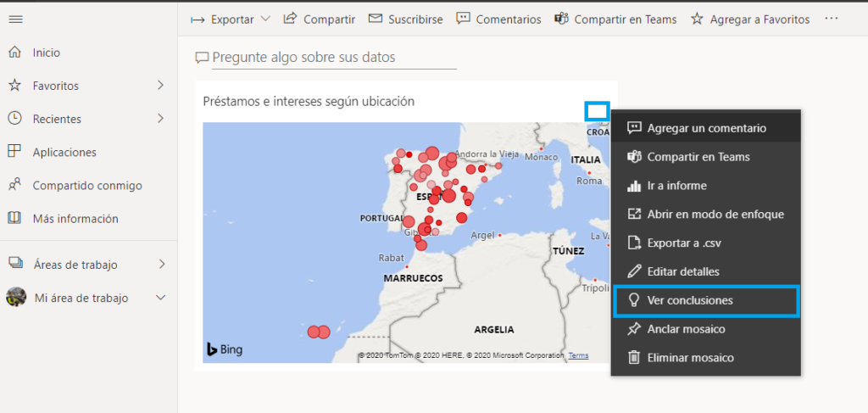Expand the Recientes chevron

(x=160, y=119)
